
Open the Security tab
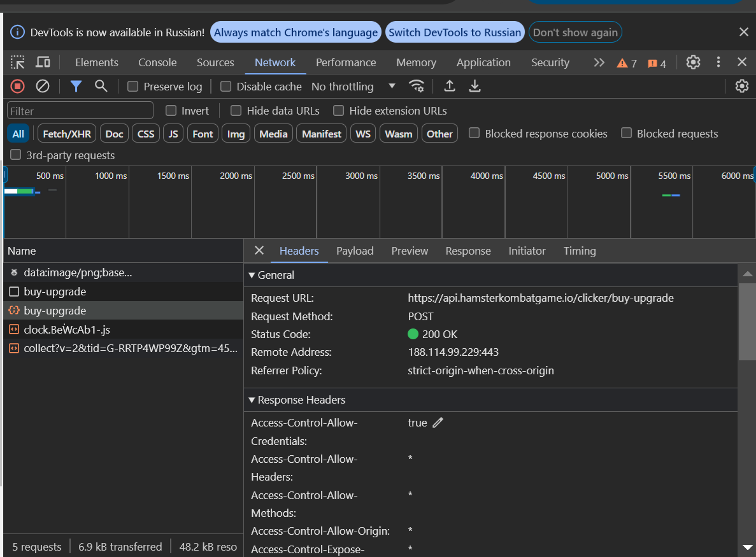coord(550,62)
